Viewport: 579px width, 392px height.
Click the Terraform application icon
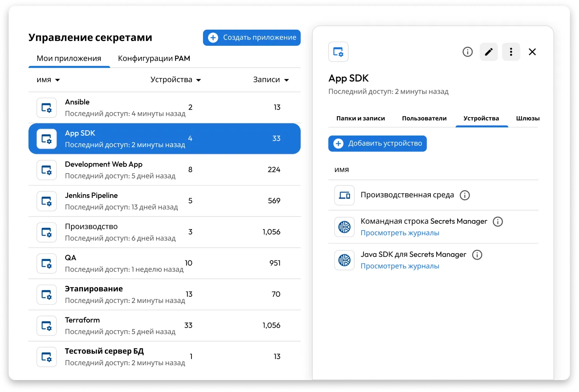47,326
